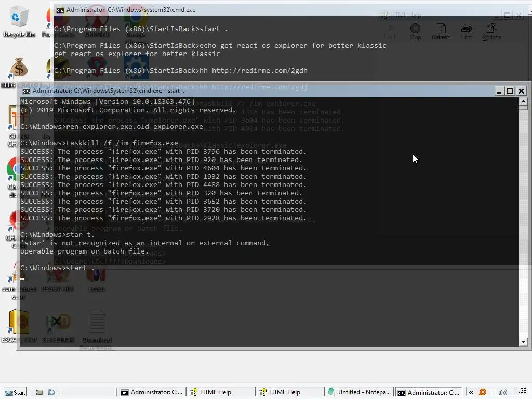Screen dimensions: 532x399
Task: Click the orange tray icon
Action: click(x=482, y=393)
